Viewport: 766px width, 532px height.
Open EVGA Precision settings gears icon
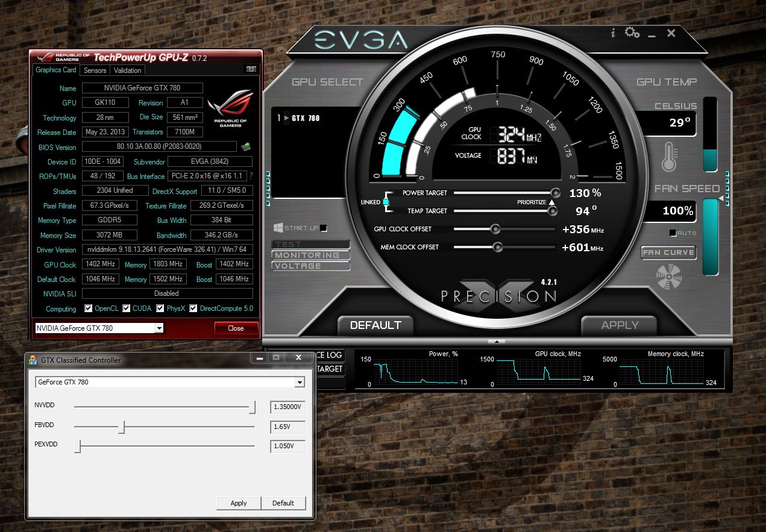coord(632,33)
